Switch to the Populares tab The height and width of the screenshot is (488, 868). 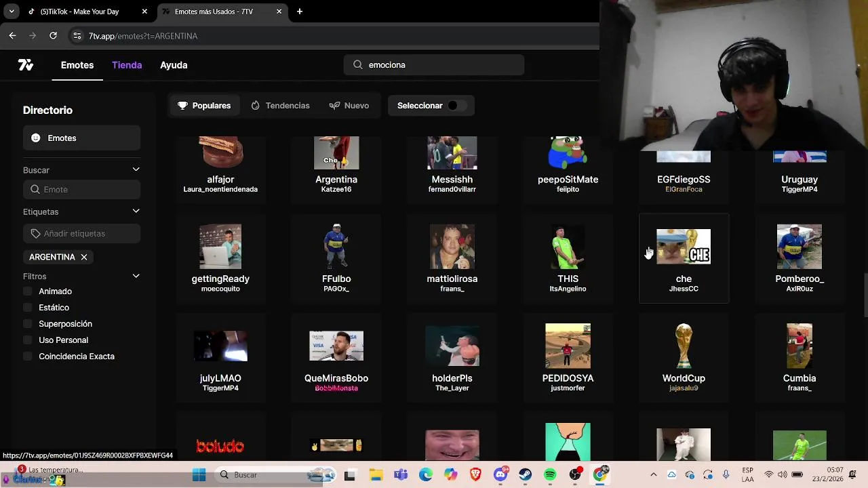204,106
